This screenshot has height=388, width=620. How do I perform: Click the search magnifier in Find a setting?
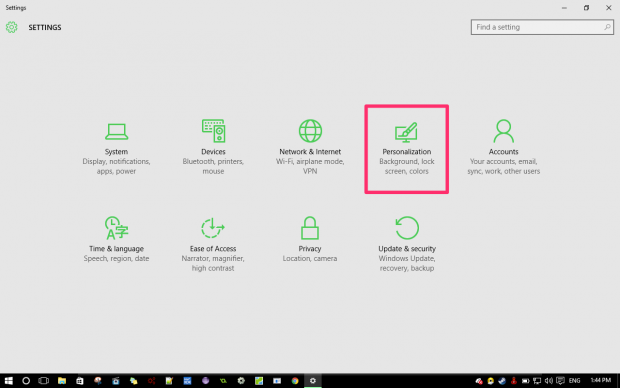(607, 27)
